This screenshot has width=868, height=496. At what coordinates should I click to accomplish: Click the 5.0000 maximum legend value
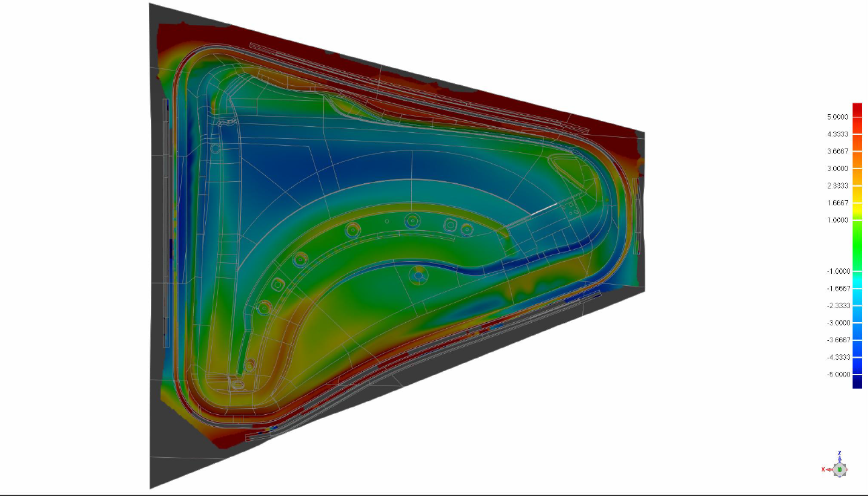click(838, 117)
